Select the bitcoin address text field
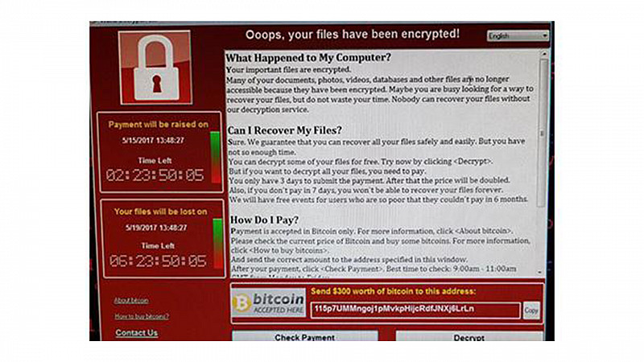 (x=415, y=310)
